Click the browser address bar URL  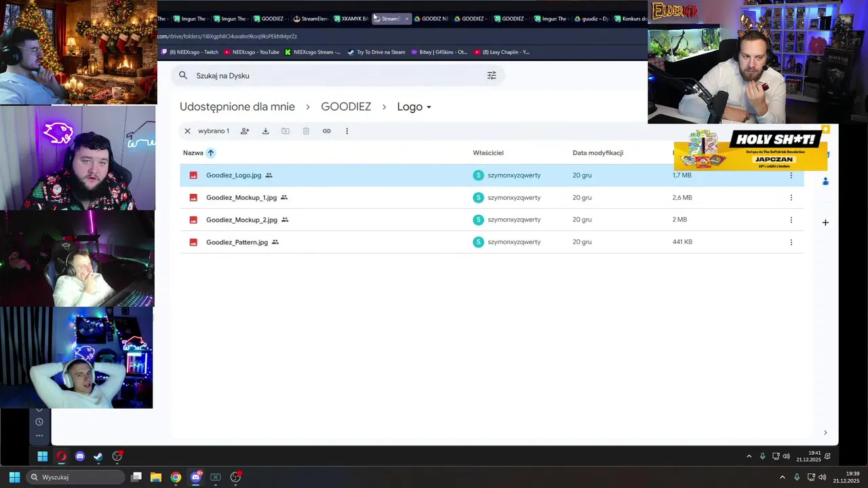click(x=227, y=36)
